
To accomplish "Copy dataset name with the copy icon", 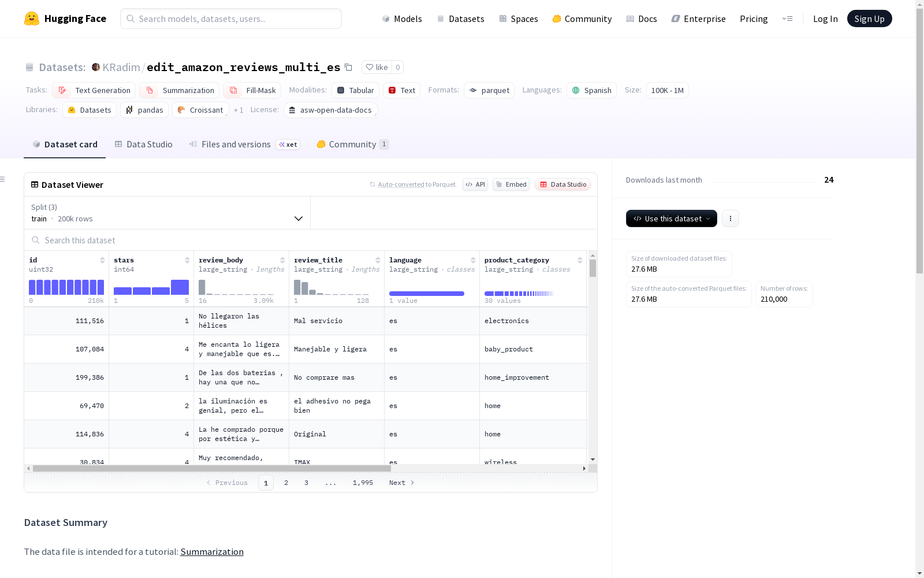I will tap(348, 67).
